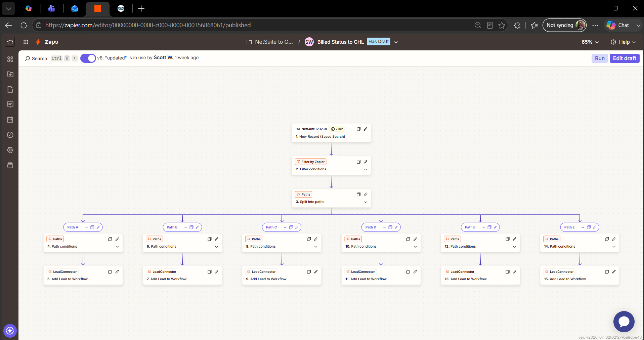644x340 pixels.
Task: Open the support chat bubble
Action: 624,322
